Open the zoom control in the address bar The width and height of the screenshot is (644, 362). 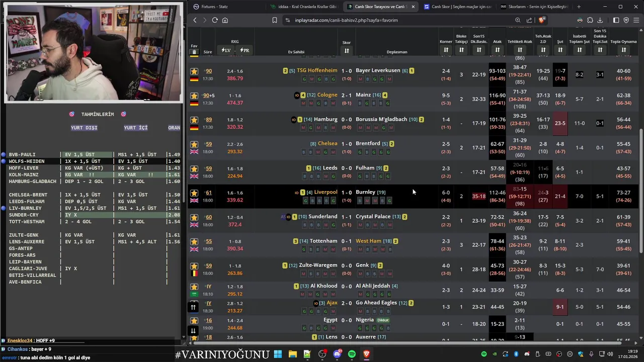tap(518, 20)
